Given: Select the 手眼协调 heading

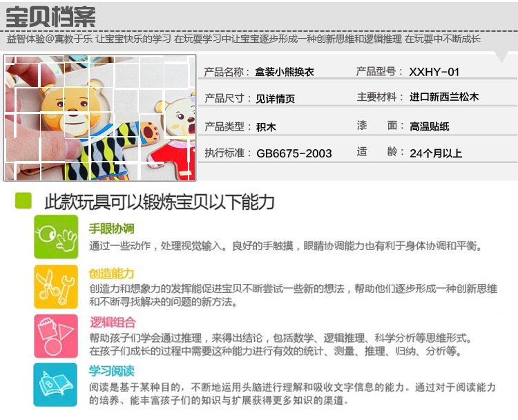Looking at the screenshot, I should (x=112, y=229).
